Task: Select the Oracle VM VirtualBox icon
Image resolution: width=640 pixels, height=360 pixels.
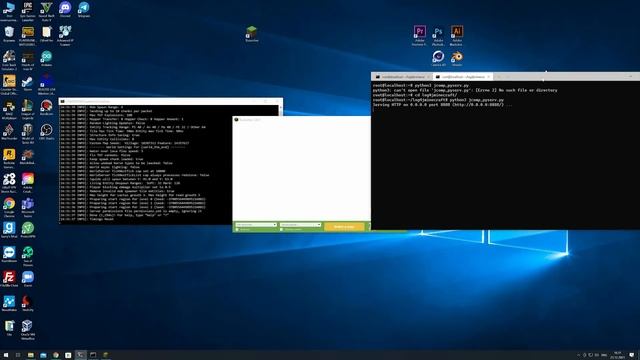Action: (28, 330)
